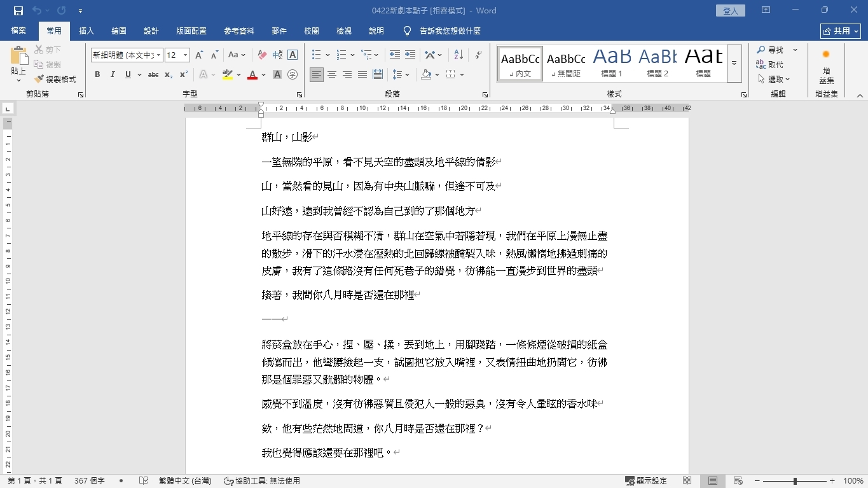Center align the paragraph
This screenshot has height=488, width=868.
[332, 74]
